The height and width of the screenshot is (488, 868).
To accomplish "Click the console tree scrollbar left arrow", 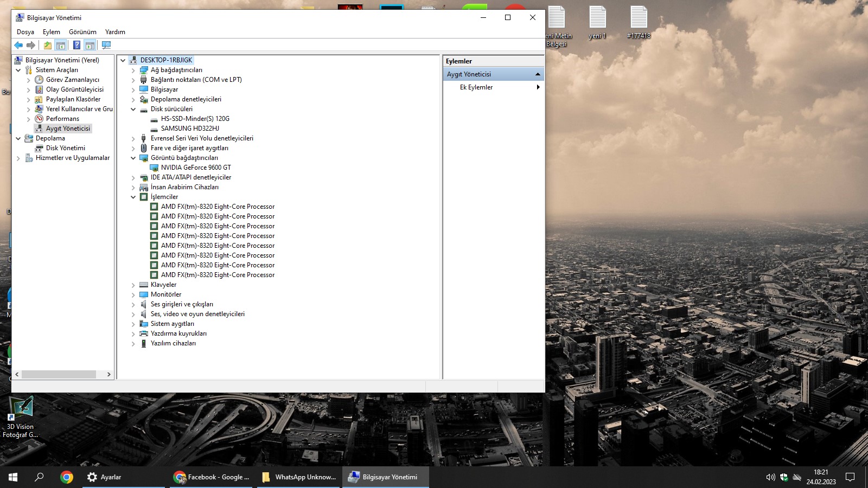I will click(x=17, y=374).
